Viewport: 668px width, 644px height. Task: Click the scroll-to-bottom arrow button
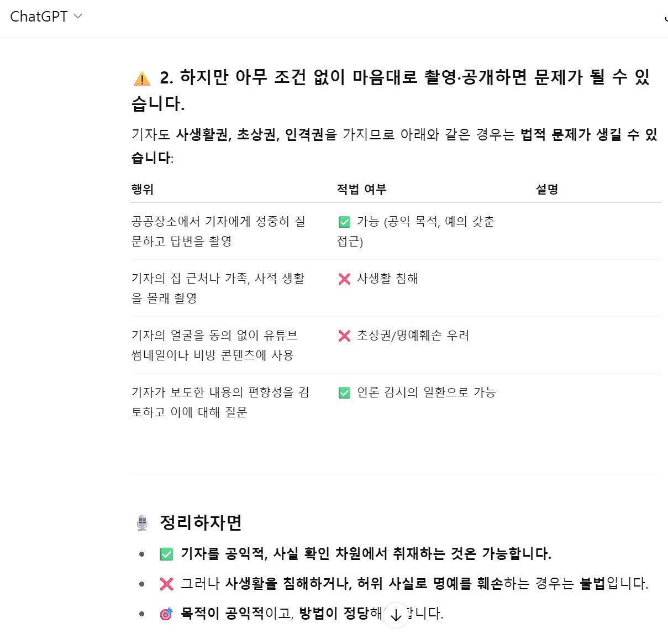tap(396, 615)
